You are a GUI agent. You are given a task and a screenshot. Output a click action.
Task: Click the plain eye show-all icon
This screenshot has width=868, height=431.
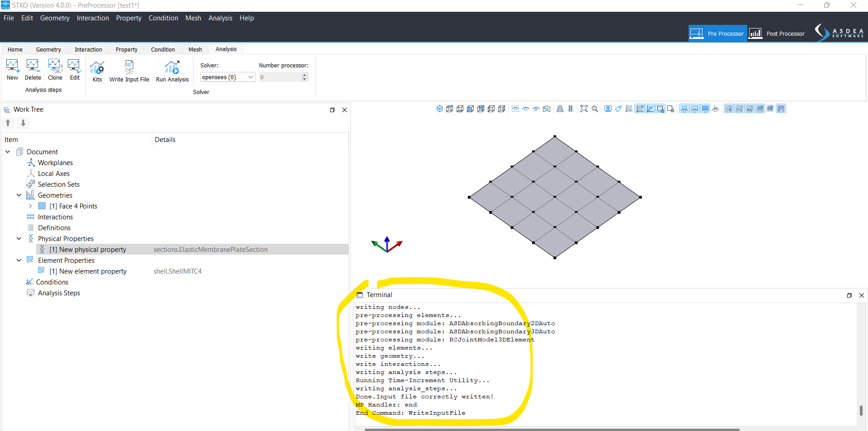526,109
